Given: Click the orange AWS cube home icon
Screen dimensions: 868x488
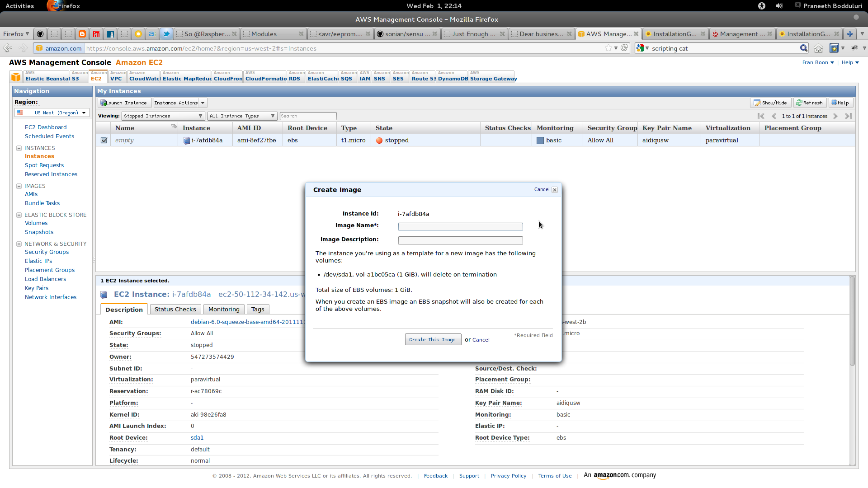Looking at the screenshot, I should pos(16,77).
